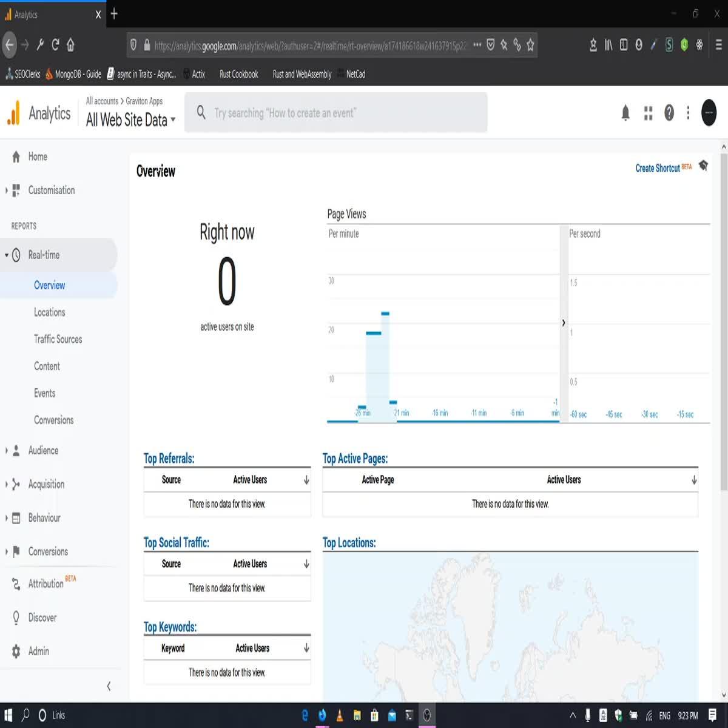728x728 pixels.
Task: Click the Analytics logo
Action: click(x=13, y=113)
